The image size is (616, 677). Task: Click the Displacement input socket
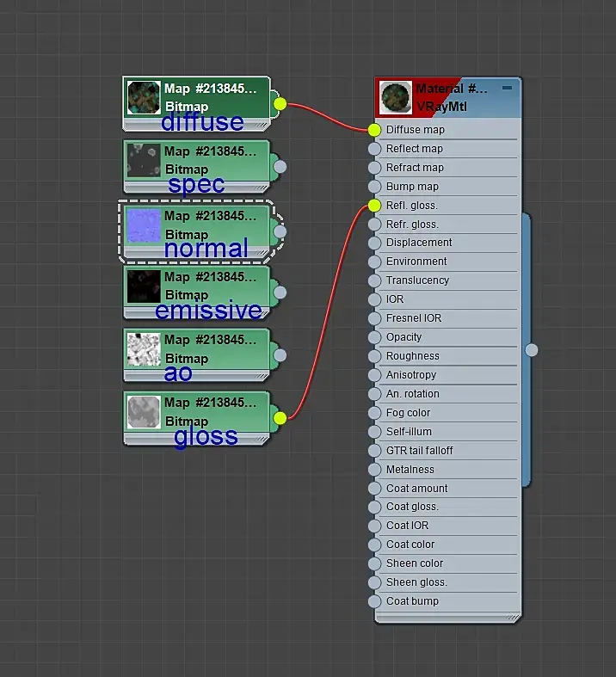pos(375,243)
